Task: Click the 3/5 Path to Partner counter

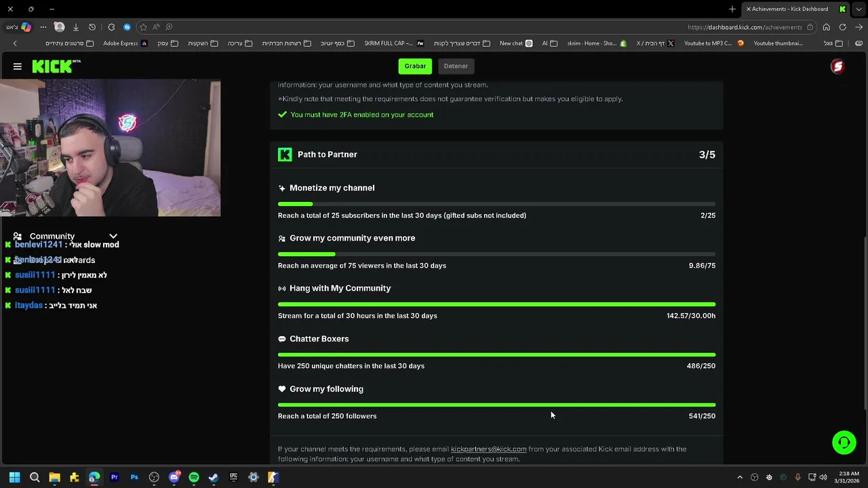Action: point(707,155)
